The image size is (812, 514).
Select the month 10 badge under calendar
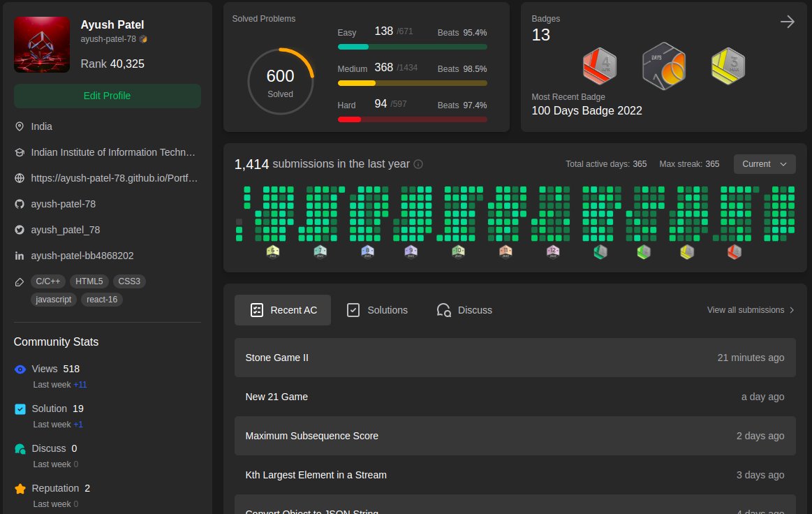(458, 252)
